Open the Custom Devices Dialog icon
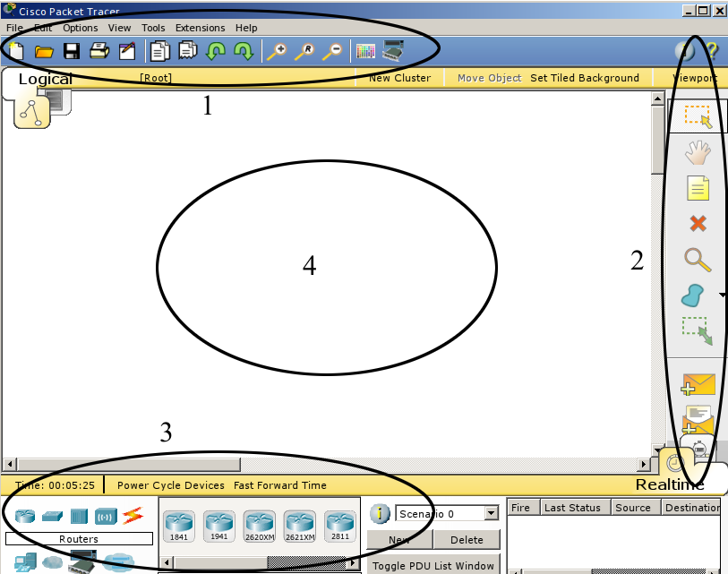The width and height of the screenshot is (728, 574). (393, 51)
